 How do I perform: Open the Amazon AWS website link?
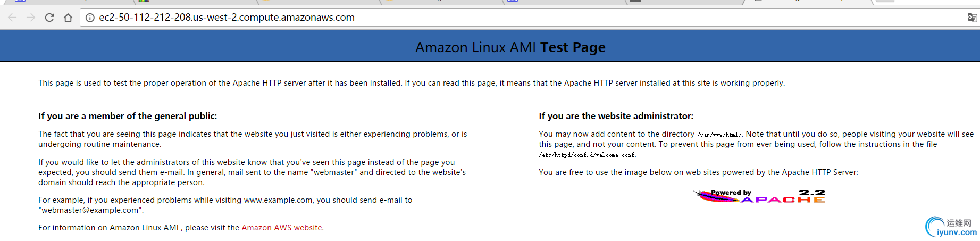282,228
